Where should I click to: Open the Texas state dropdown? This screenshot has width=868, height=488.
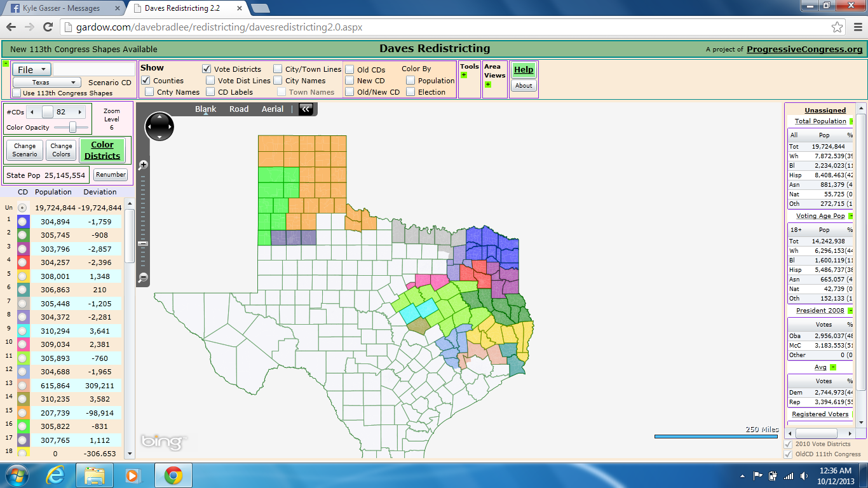tap(47, 83)
